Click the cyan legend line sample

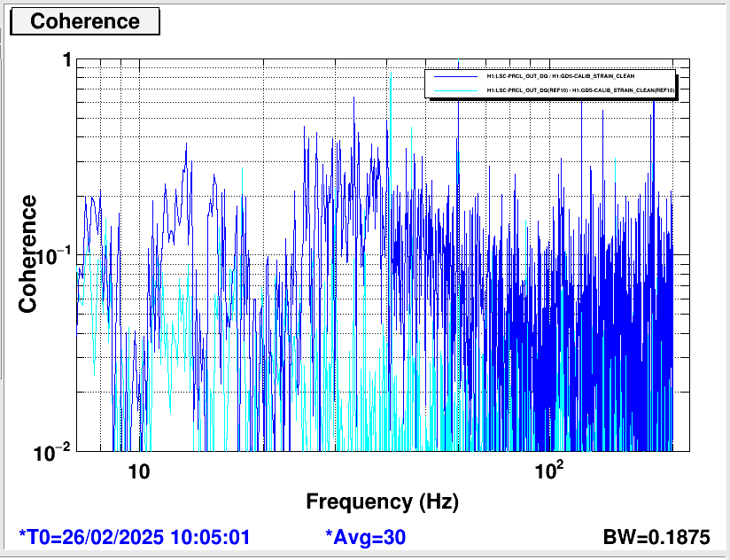(455, 90)
